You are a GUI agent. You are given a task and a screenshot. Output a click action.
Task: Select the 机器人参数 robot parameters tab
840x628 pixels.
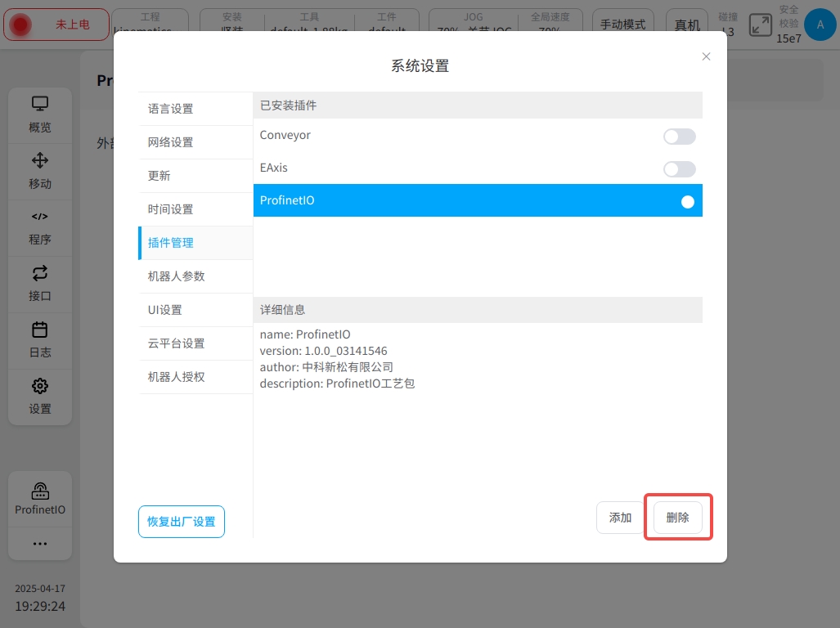click(177, 276)
